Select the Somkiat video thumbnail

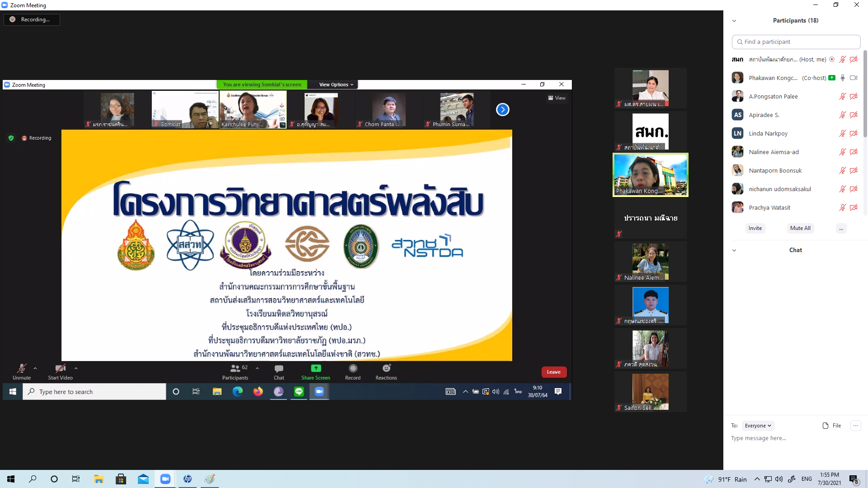pyautogui.click(x=185, y=110)
